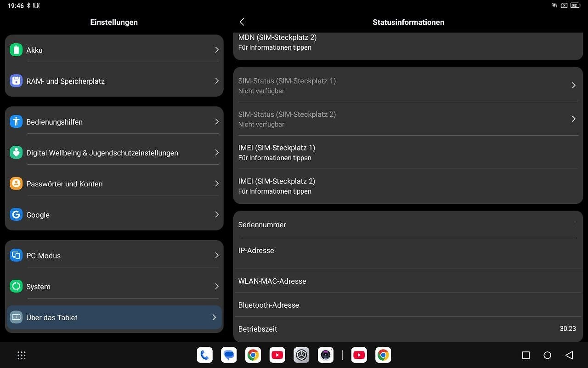Open Bedienungshilfen settings entry
The width and height of the screenshot is (588, 368).
[x=114, y=122]
